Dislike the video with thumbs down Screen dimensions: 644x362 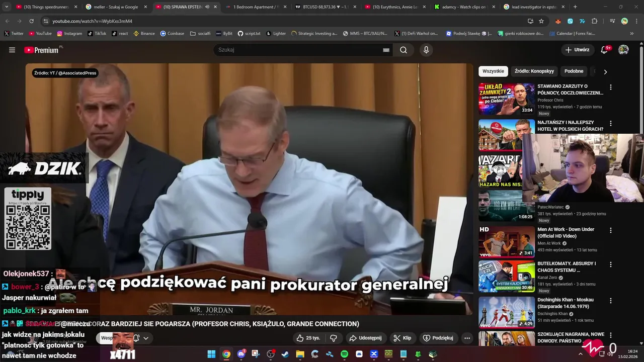(333, 338)
